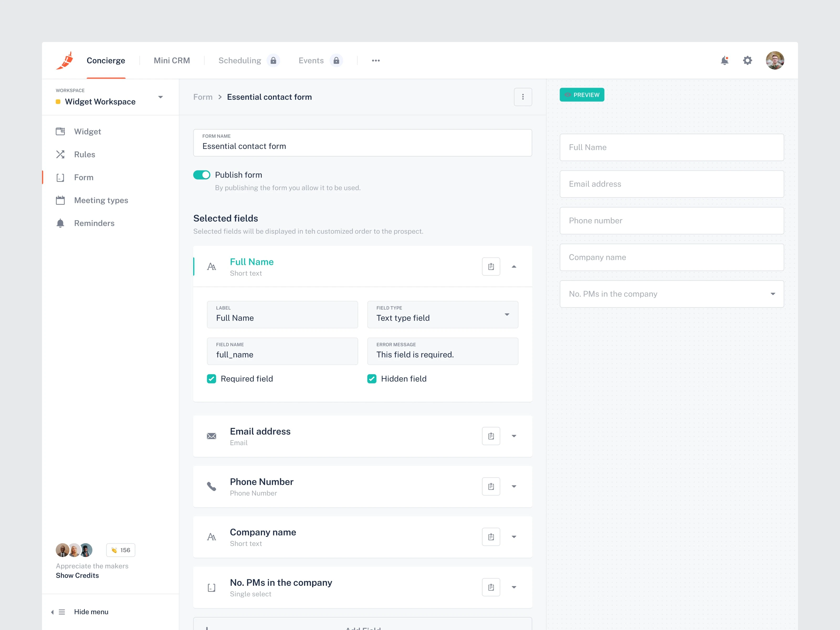
Task: Click the Widget sidebar icon
Action: coord(60,132)
